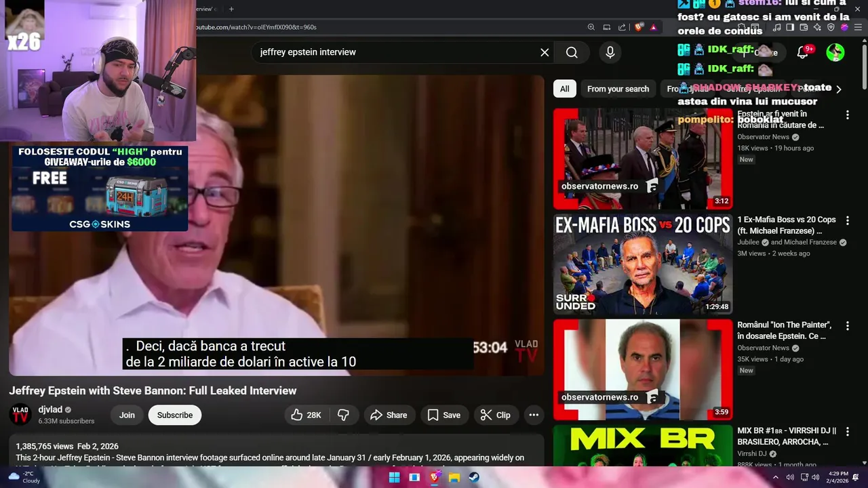The height and width of the screenshot is (488, 868).
Task: Play the Ex-Mafia Boss vs 20 Cops thumbnail
Action: point(643,264)
